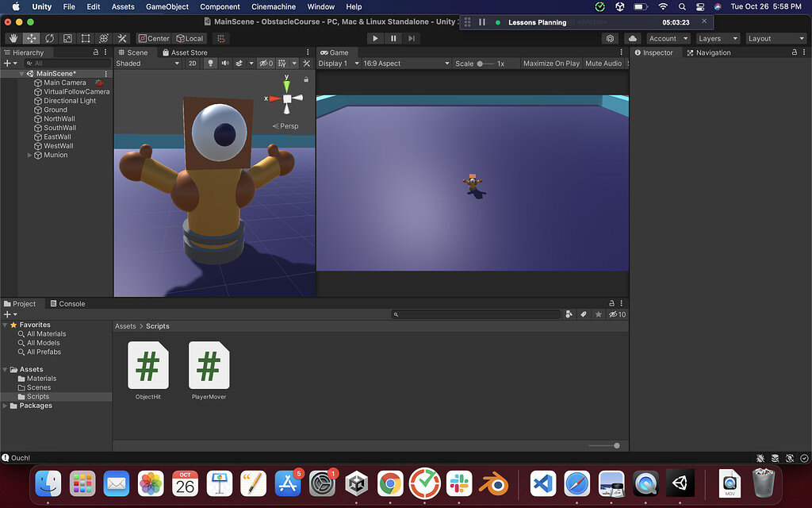Open Display 1 dropdown
The image size is (812, 508).
click(338, 63)
